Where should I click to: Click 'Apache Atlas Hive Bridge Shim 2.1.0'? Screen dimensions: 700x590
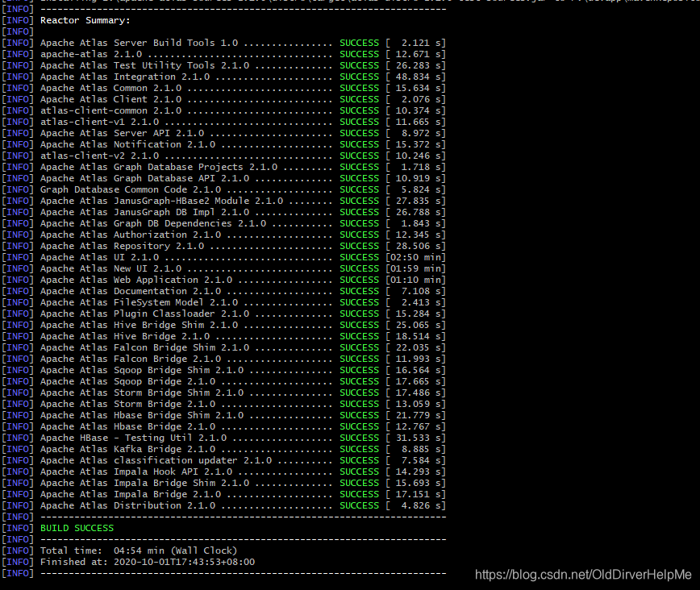[139, 325]
